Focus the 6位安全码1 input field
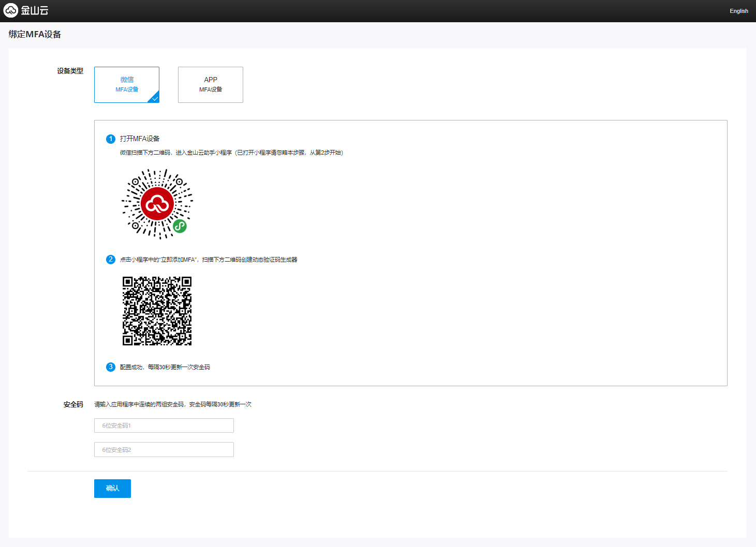Viewport: 756px width, 547px height. [x=164, y=426]
